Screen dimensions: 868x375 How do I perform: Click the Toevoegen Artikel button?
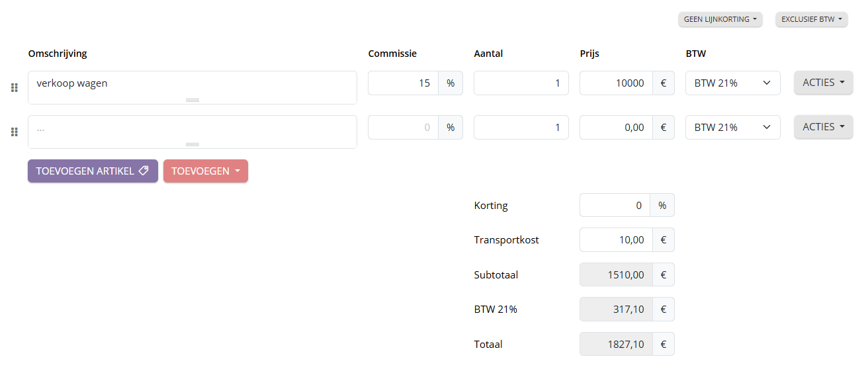pyautogui.click(x=93, y=171)
